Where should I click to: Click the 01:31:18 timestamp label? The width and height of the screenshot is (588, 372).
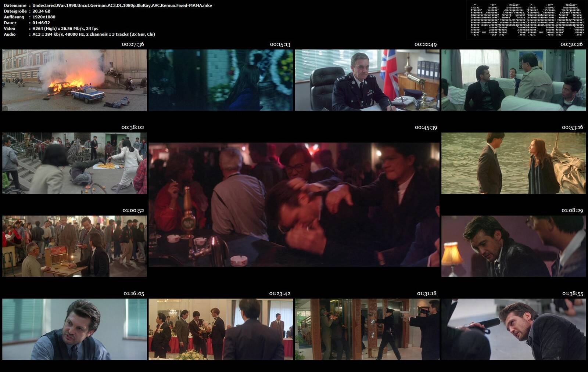tap(427, 293)
